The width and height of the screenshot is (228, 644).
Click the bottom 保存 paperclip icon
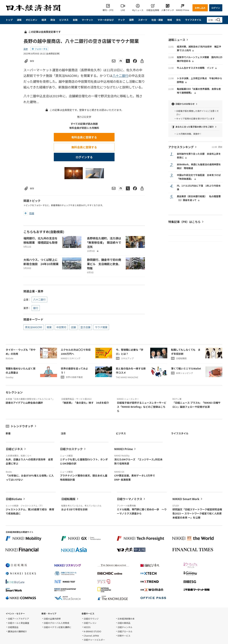pyautogui.click(x=26, y=189)
